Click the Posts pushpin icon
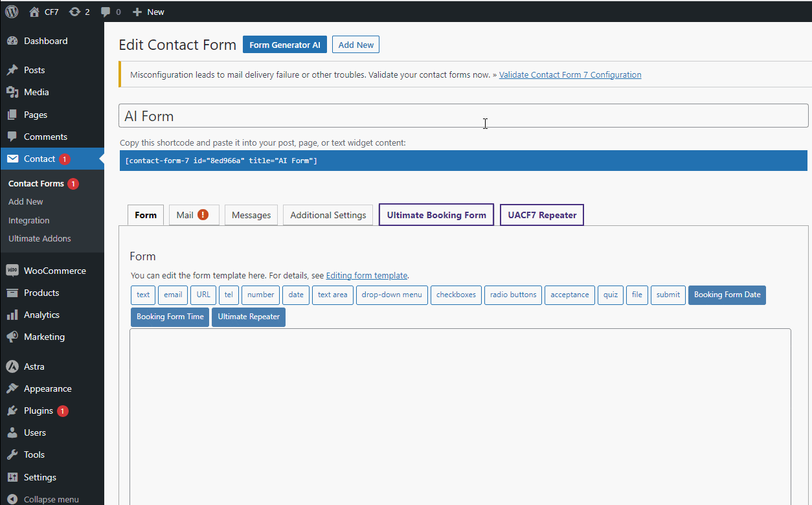 12,70
